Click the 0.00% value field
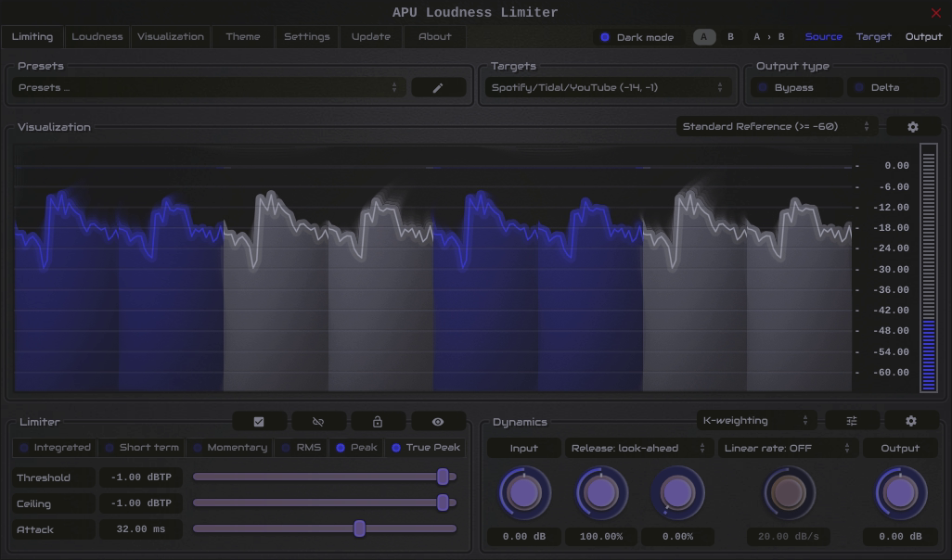952x560 pixels. click(677, 536)
